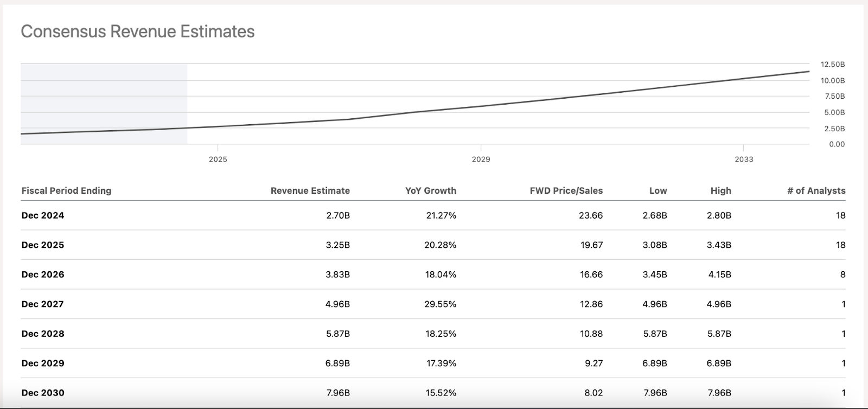This screenshot has height=409, width=868.
Task: Click the shaded historical chart region
Action: pyautogui.click(x=104, y=98)
